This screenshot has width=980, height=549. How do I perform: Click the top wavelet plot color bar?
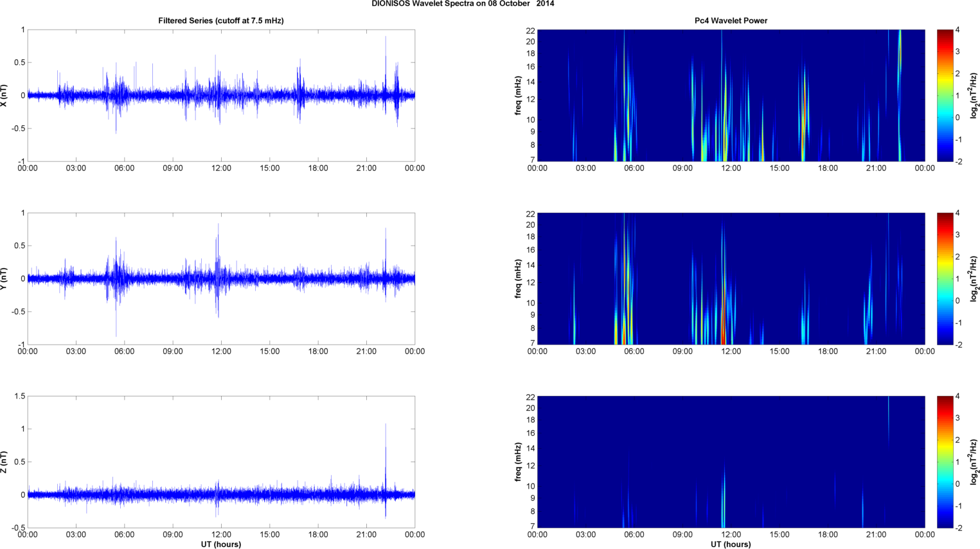coord(945,95)
